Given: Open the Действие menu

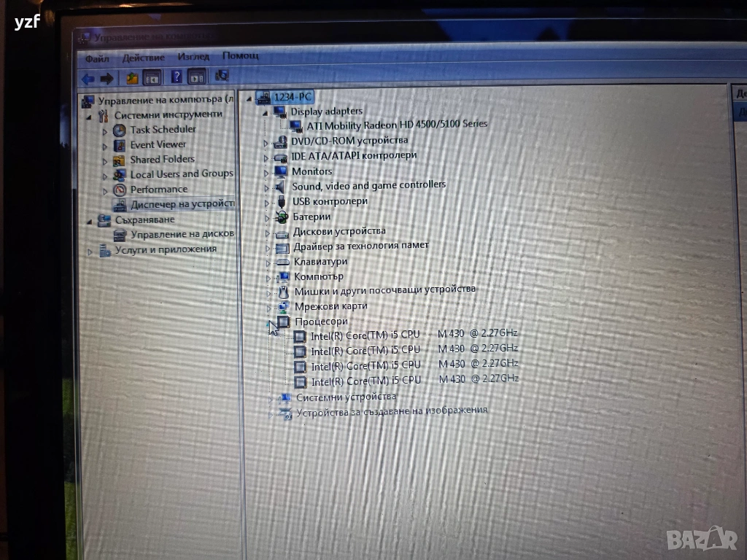Looking at the screenshot, I should 144,57.
